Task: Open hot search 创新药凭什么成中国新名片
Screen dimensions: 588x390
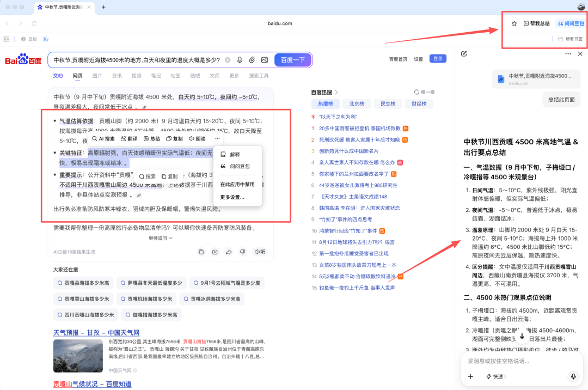Action: (x=349, y=151)
